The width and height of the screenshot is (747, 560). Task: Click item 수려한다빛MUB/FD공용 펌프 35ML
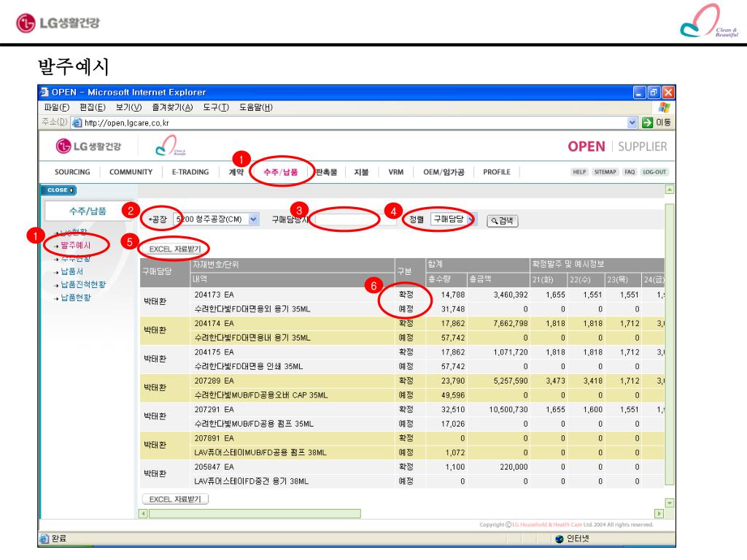(253, 424)
